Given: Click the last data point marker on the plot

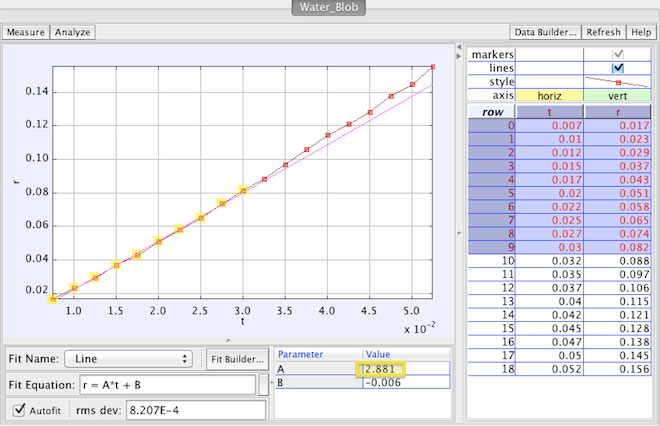Looking at the screenshot, I should coord(433,66).
